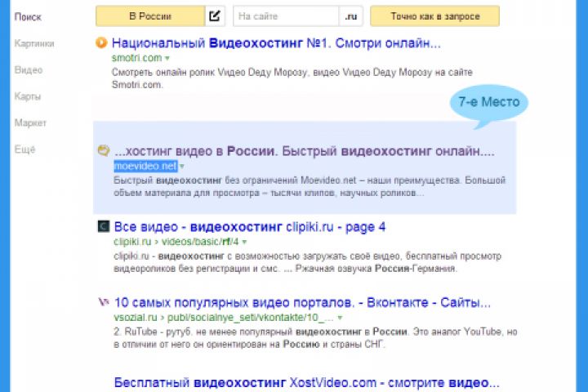This screenshot has width=588, height=392.
Task: Click the vsozial.ru green domain link
Action: pos(136,318)
